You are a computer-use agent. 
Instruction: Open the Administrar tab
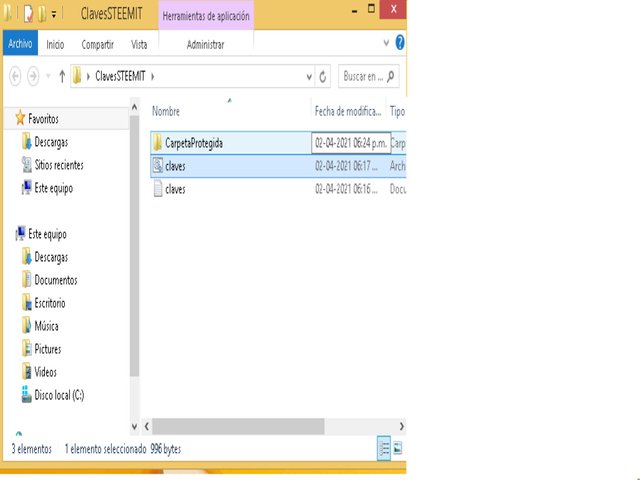205,44
